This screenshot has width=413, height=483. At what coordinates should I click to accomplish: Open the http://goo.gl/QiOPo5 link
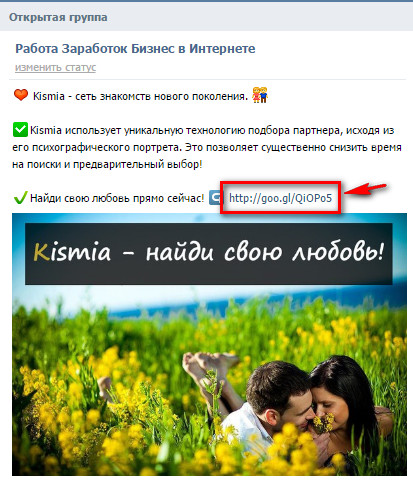point(280,198)
